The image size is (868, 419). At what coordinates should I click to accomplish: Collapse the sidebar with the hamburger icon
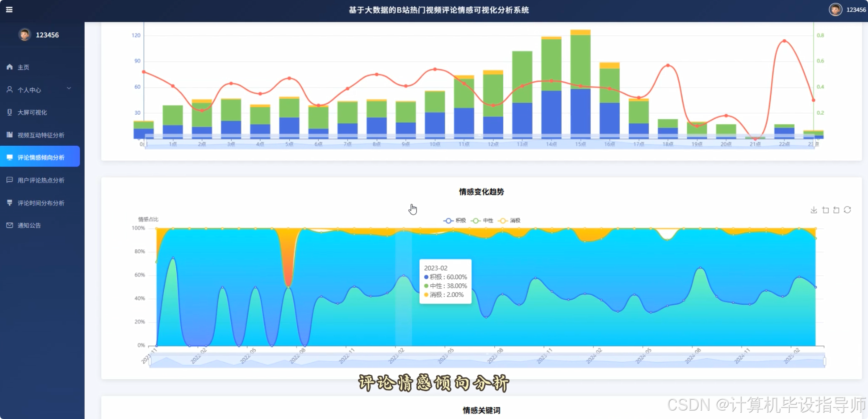pyautogui.click(x=9, y=10)
